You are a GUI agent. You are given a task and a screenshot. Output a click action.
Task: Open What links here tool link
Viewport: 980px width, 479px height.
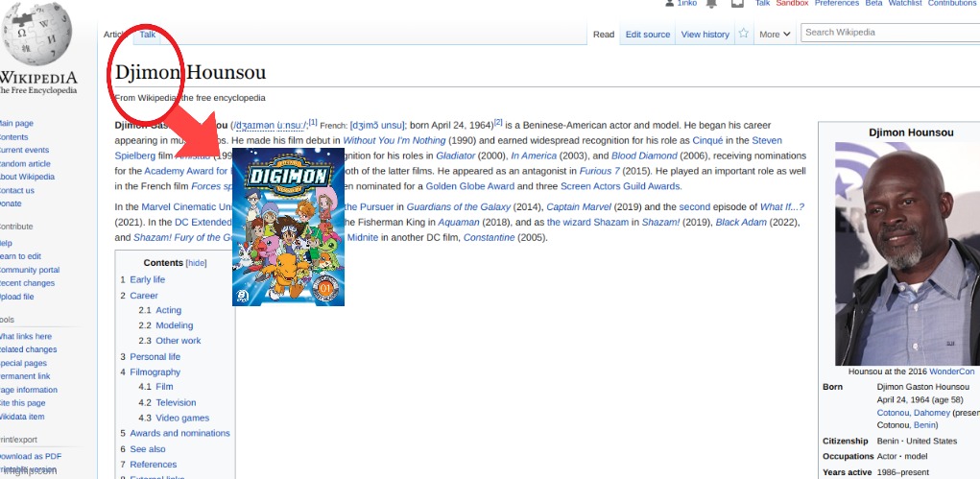click(25, 336)
